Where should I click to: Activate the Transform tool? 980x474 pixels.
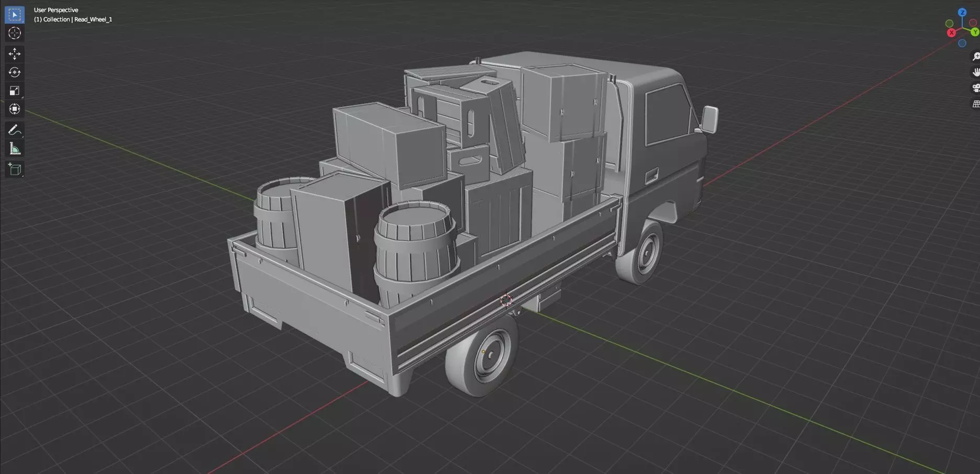(x=15, y=109)
